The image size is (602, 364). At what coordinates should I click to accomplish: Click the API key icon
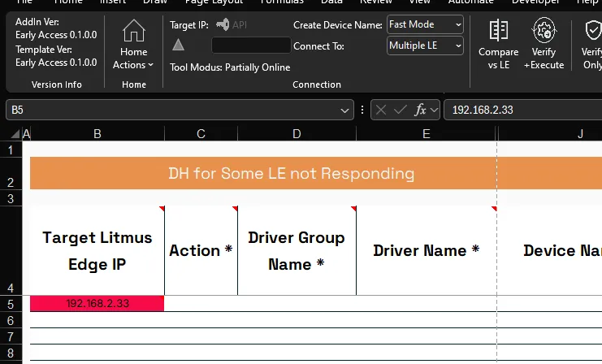223,25
